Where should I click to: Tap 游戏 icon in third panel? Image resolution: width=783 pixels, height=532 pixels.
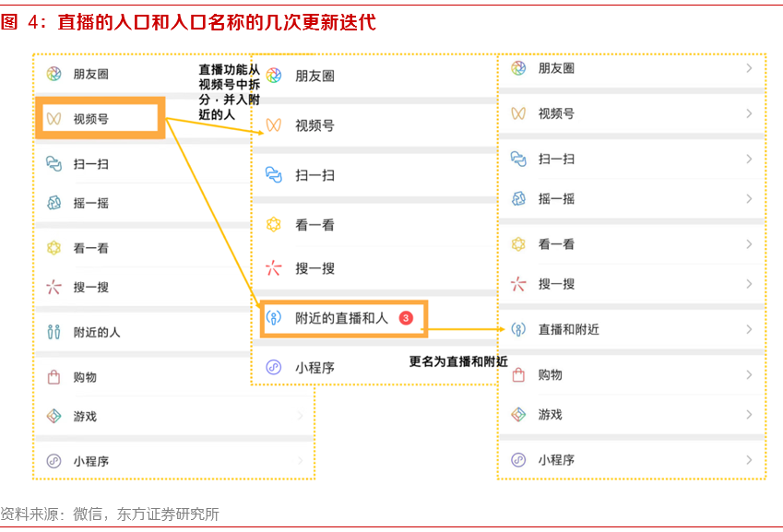(x=518, y=414)
